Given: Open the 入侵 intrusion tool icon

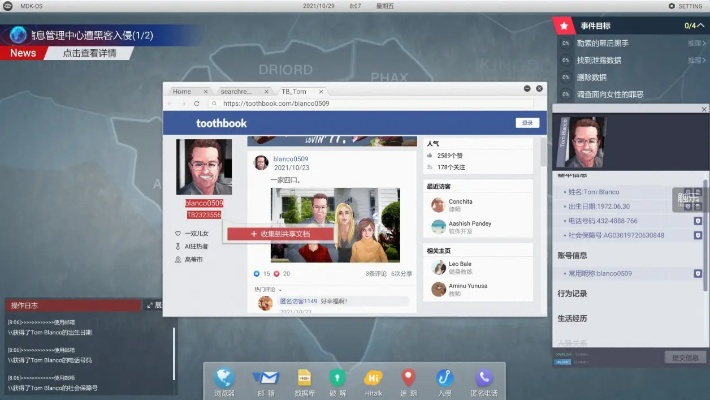Looking at the screenshot, I should pyautogui.click(x=444, y=378).
